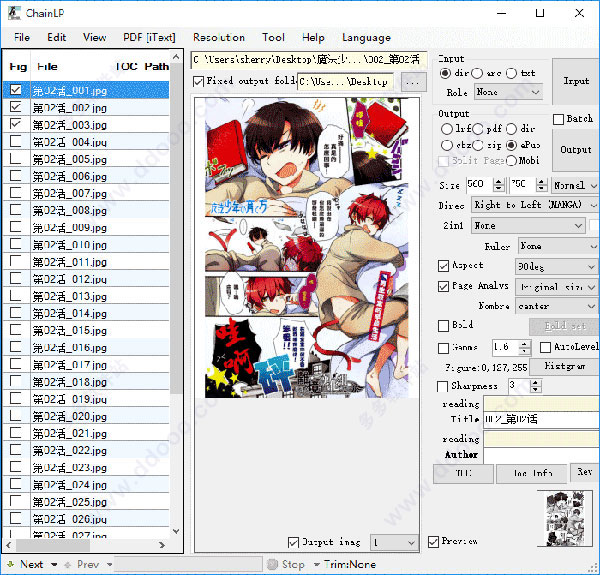Open the Page Analysis original size dropdown
The height and width of the screenshot is (575, 600).
pos(556,287)
